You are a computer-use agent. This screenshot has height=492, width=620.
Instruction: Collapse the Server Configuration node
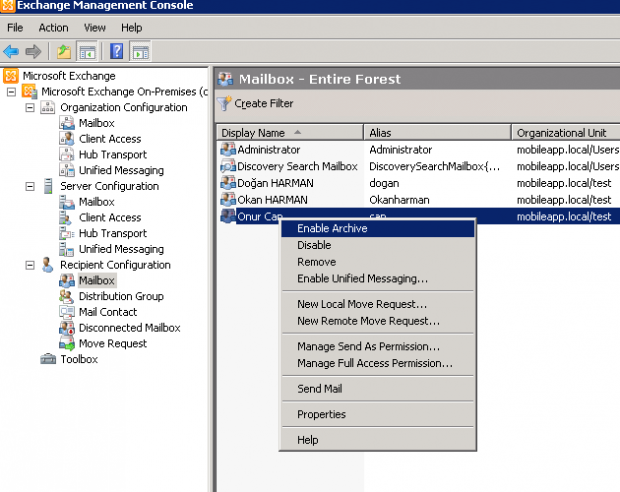pyautogui.click(x=30, y=186)
